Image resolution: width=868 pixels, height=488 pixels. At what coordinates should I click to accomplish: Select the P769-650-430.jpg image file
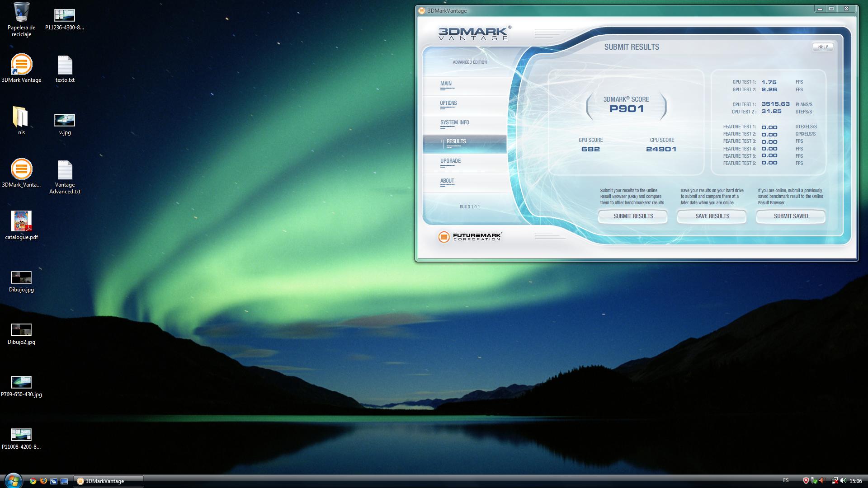pyautogui.click(x=21, y=387)
